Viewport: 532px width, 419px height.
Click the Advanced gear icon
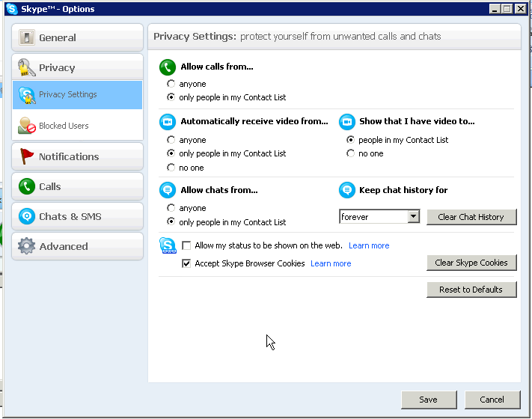click(27, 246)
